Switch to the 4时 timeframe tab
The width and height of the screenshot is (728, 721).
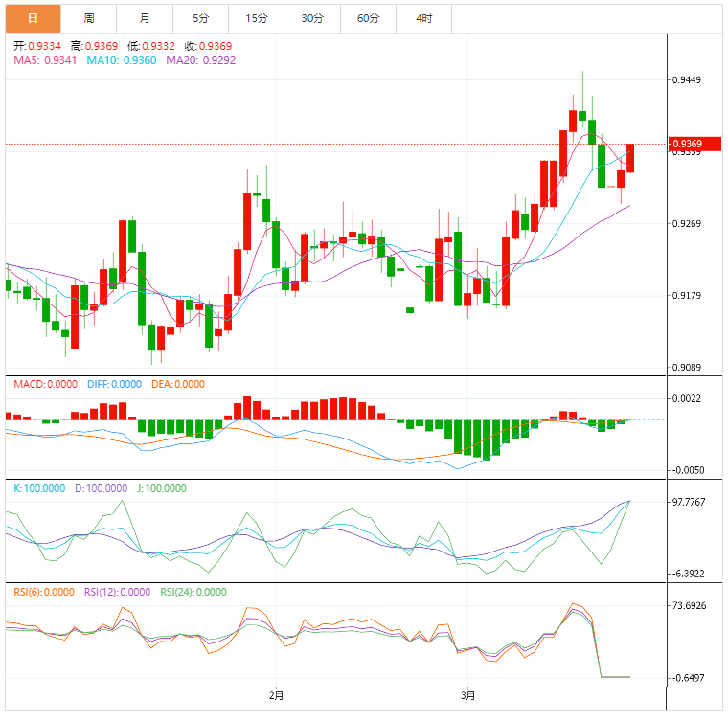pyautogui.click(x=423, y=18)
